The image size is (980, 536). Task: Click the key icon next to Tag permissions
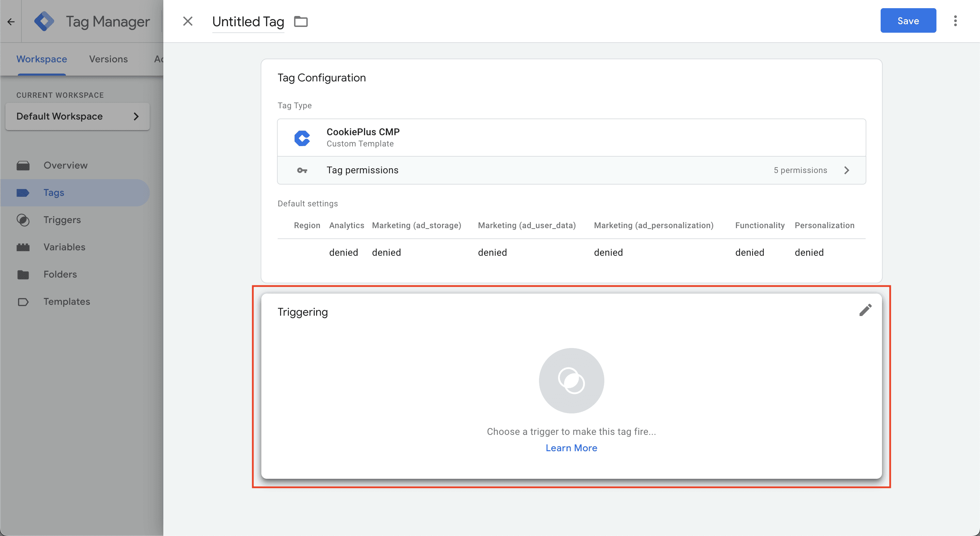(302, 170)
